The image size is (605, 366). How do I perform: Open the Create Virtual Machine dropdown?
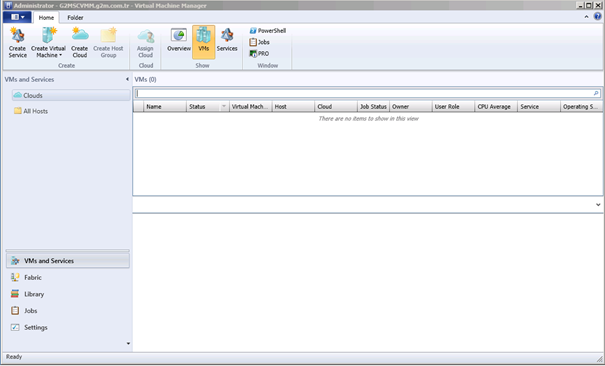point(48,42)
